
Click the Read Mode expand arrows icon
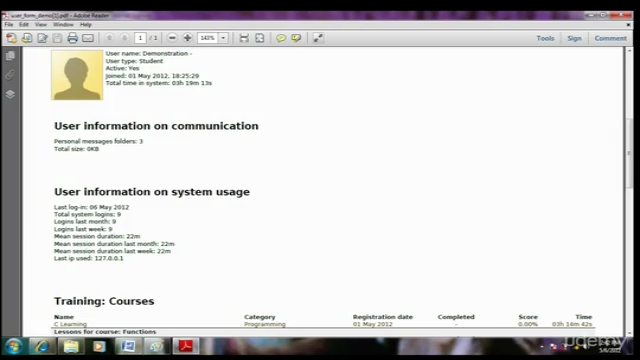pos(318,38)
